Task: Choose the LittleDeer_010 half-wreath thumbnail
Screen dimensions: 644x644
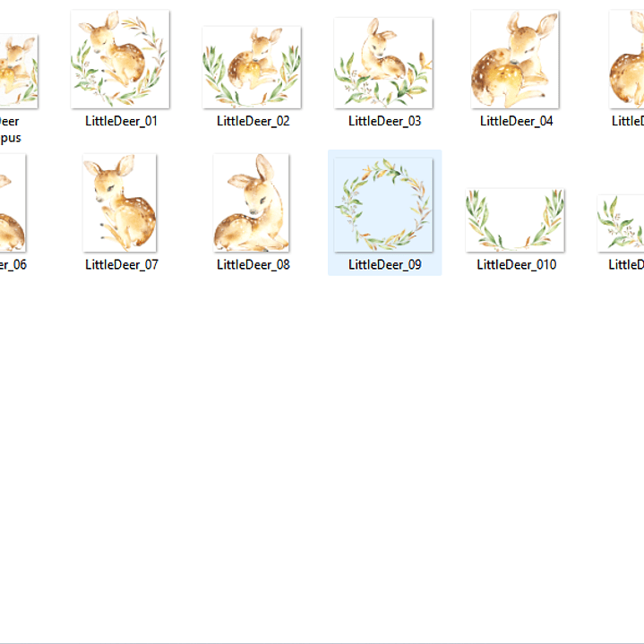Action: click(515, 219)
